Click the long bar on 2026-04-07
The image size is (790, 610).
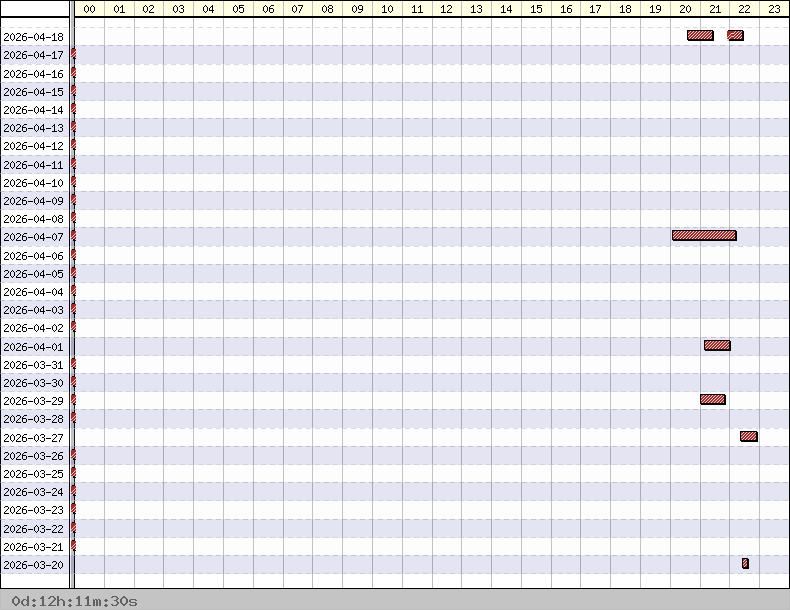point(704,236)
